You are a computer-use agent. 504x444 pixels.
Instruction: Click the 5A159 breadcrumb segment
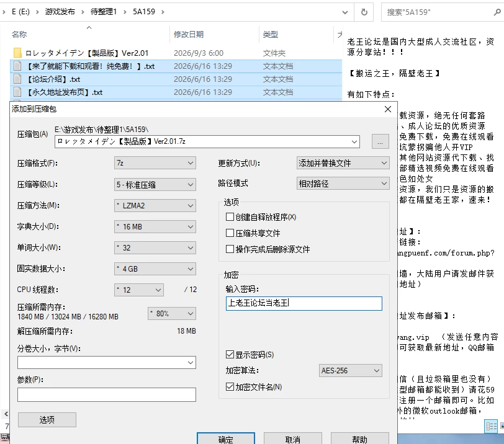click(144, 12)
